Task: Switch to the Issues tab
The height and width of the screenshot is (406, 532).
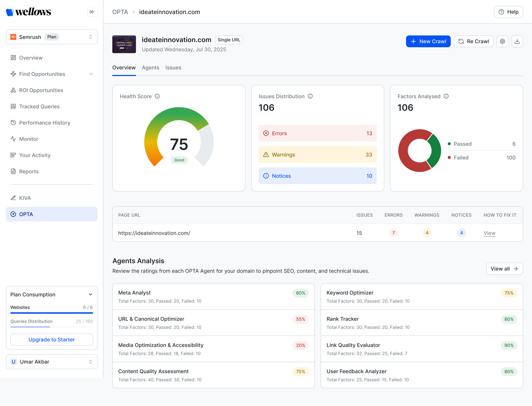Action: click(173, 68)
